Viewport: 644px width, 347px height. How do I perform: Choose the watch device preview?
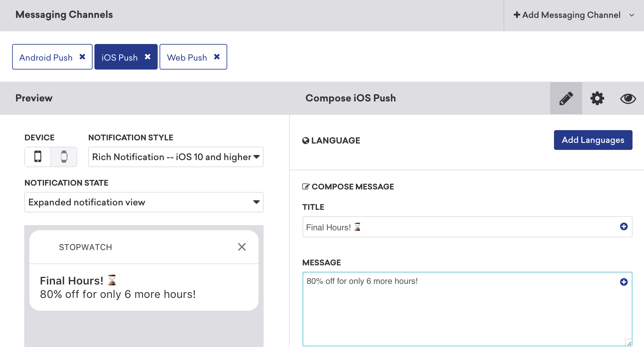[x=64, y=157]
